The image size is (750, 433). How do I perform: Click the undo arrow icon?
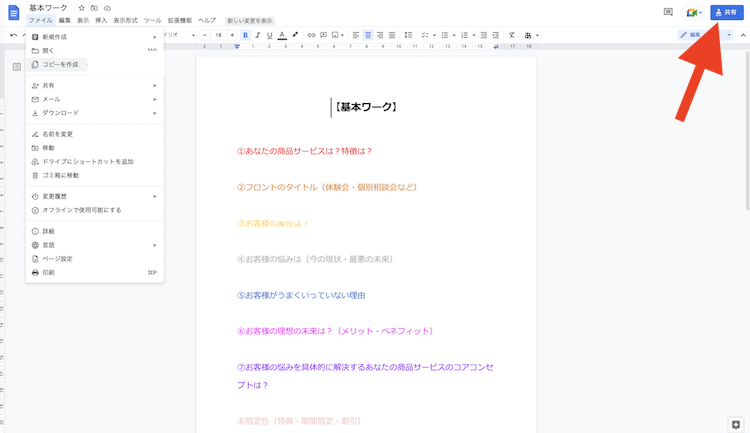13,35
